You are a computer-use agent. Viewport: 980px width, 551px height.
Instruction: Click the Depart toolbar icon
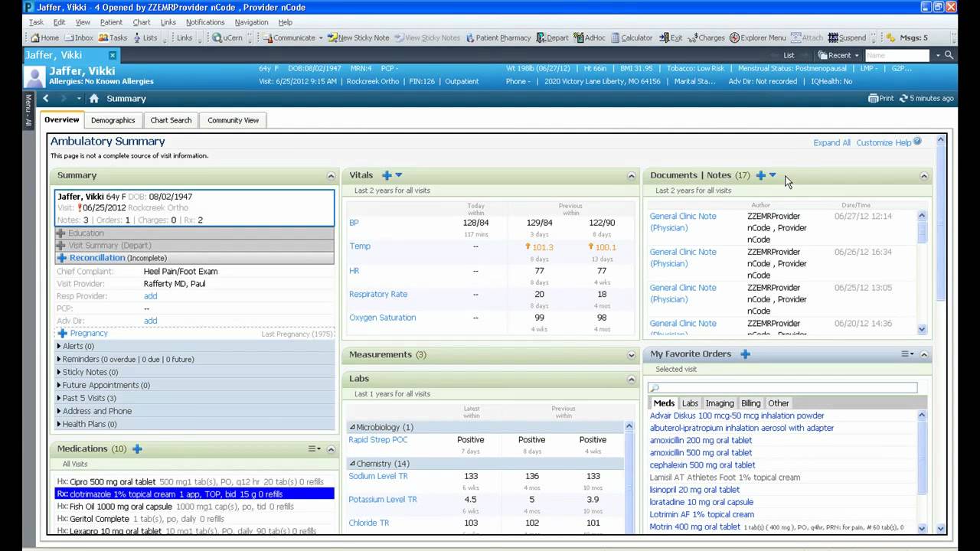(552, 37)
